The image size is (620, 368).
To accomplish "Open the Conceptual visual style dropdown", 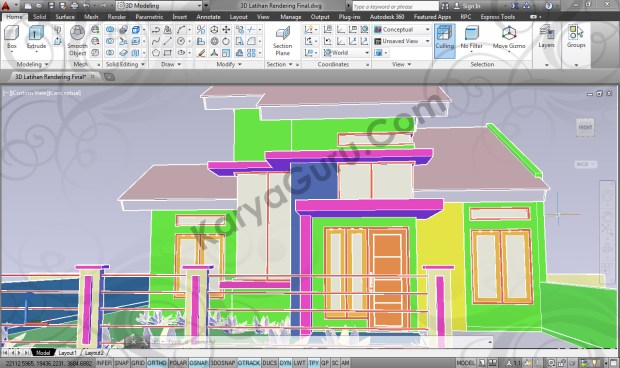I will pos(402,30).
